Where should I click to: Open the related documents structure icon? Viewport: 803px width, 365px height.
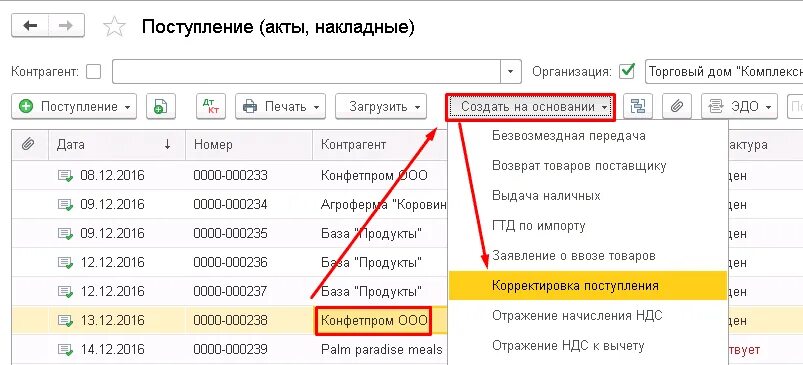point(638,106)
